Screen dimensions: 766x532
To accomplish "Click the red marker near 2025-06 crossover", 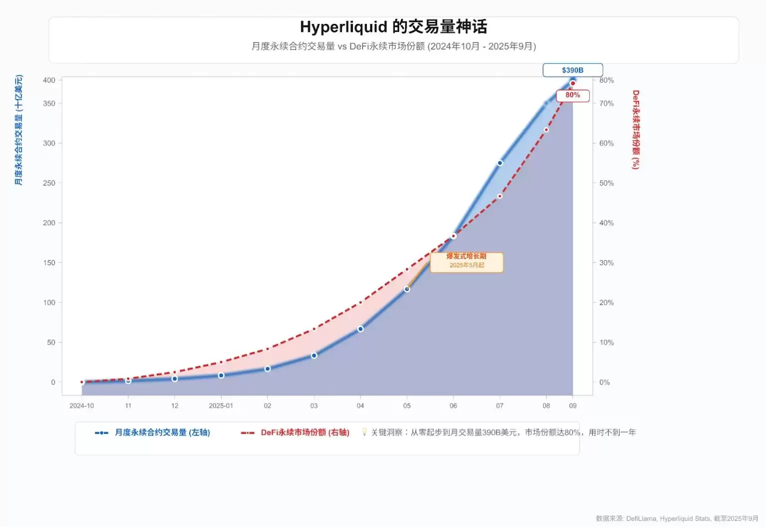I will pos(453,235).
